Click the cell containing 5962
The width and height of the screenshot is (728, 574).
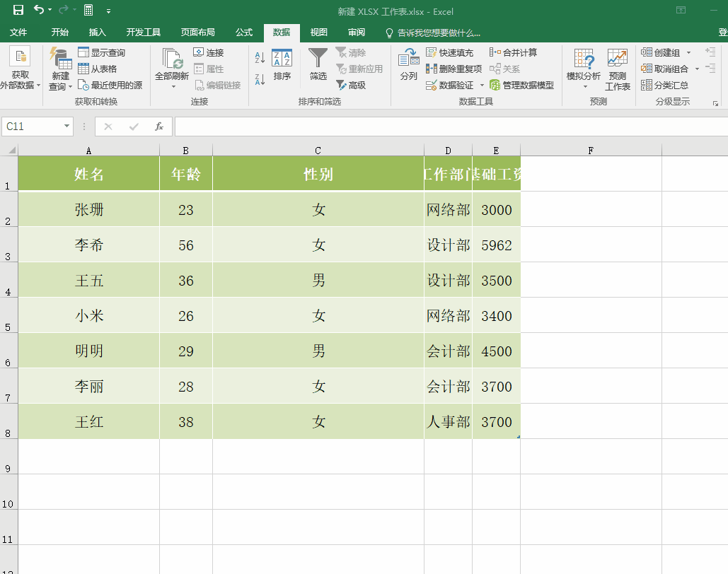[497, 245]
